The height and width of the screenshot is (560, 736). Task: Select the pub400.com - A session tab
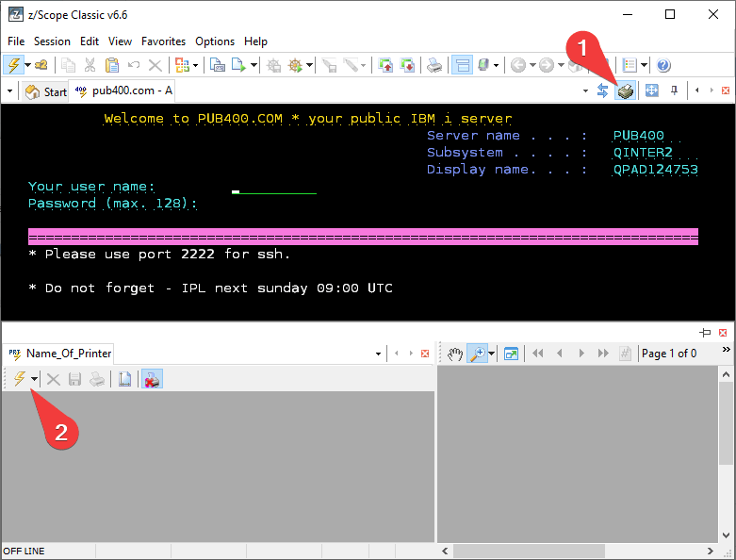123,91
